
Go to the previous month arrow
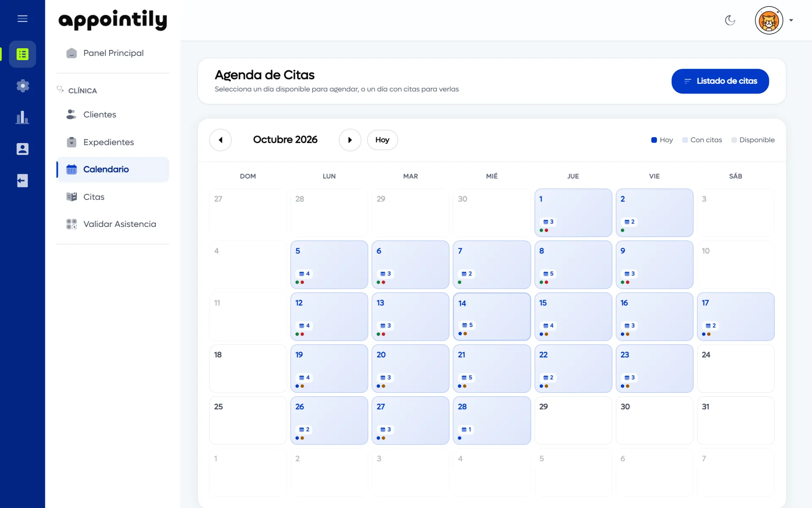point(220,140)
